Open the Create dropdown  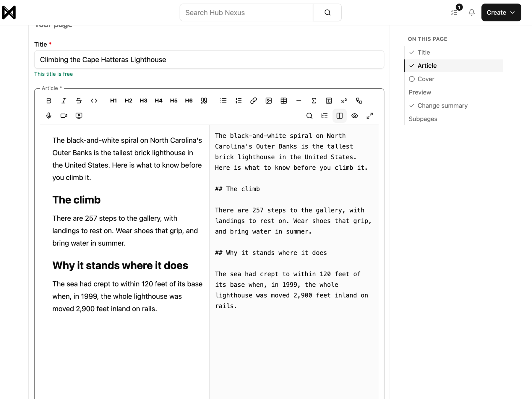point(501,12)
